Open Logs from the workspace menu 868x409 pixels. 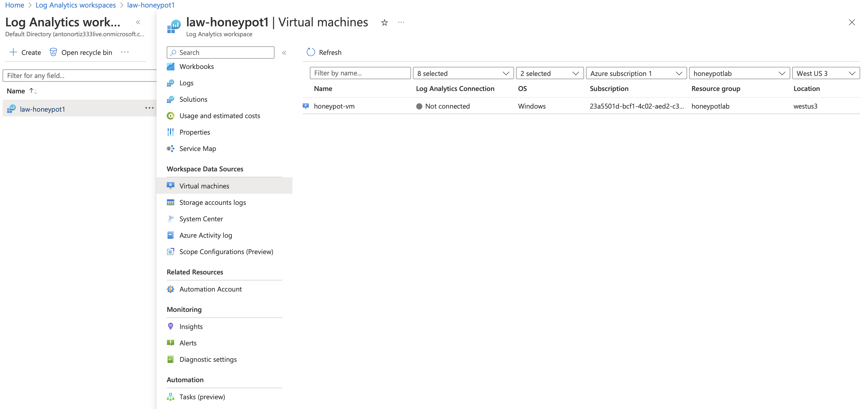click(x=186, y=83)
